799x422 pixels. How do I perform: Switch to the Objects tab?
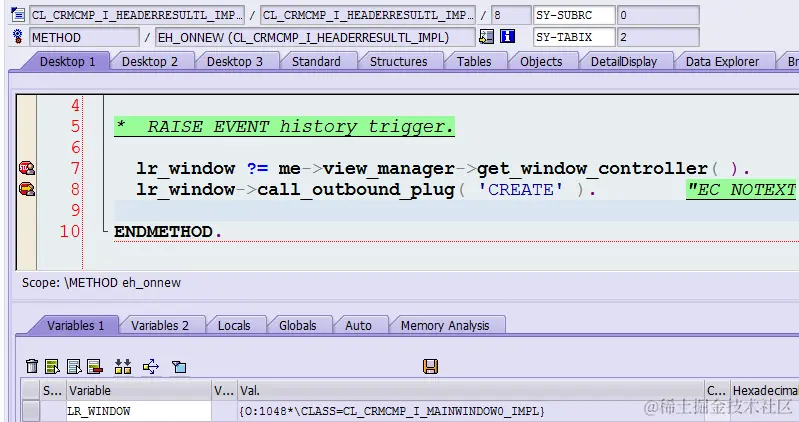(x=541, y=62)
